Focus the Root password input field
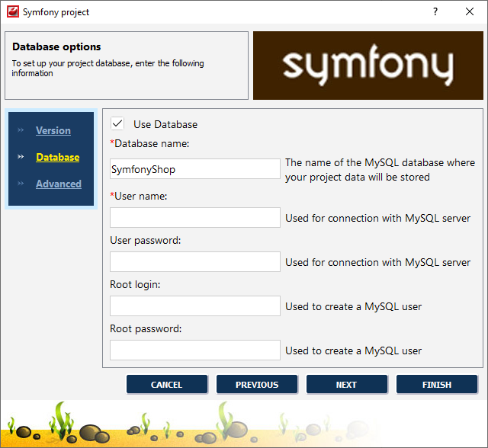488x448 pixels. pos(195,350)
